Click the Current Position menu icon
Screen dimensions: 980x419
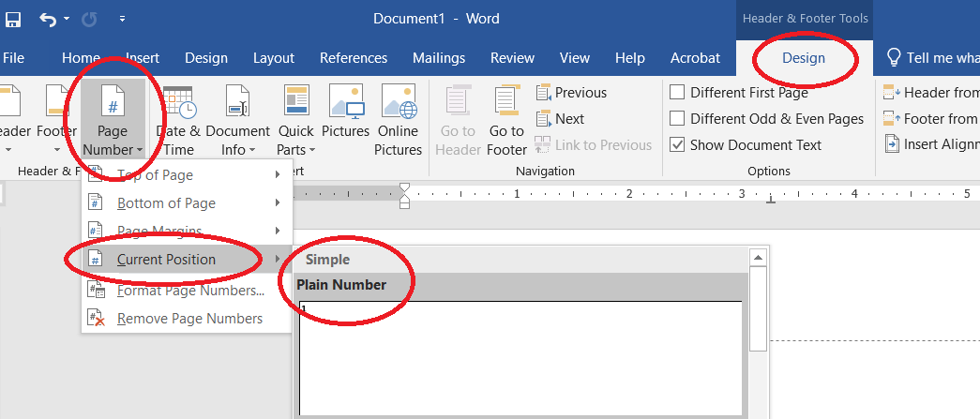point(96,259)
